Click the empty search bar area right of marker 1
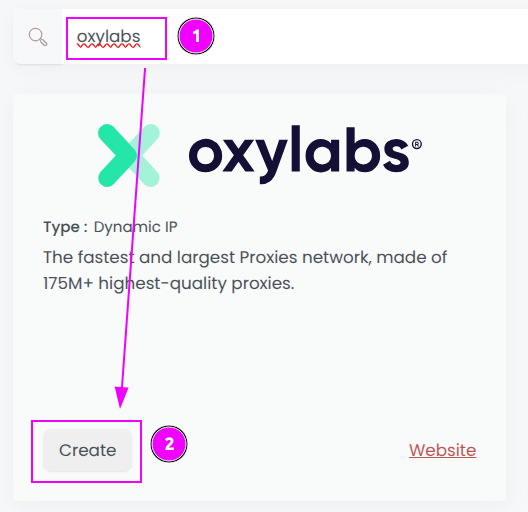The width and height of the screenshot is (528, 512). (370, 36)
